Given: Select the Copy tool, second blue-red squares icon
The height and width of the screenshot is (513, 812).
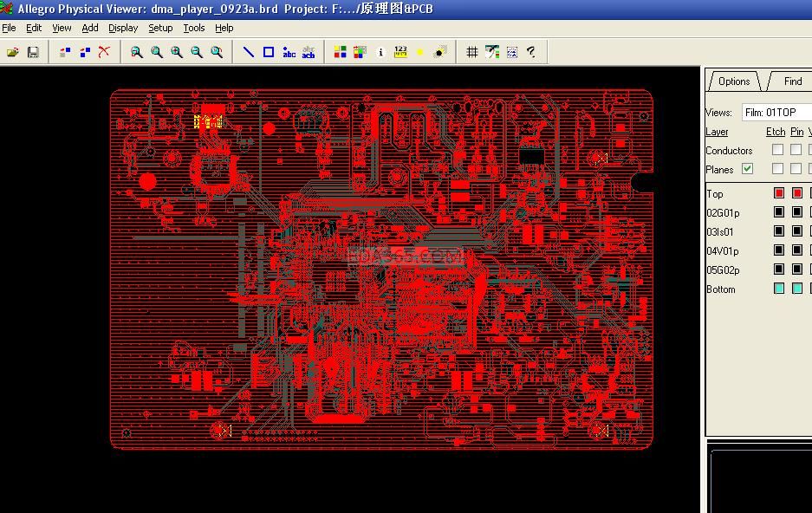Looking at the screenshot, I should (85, 52).
